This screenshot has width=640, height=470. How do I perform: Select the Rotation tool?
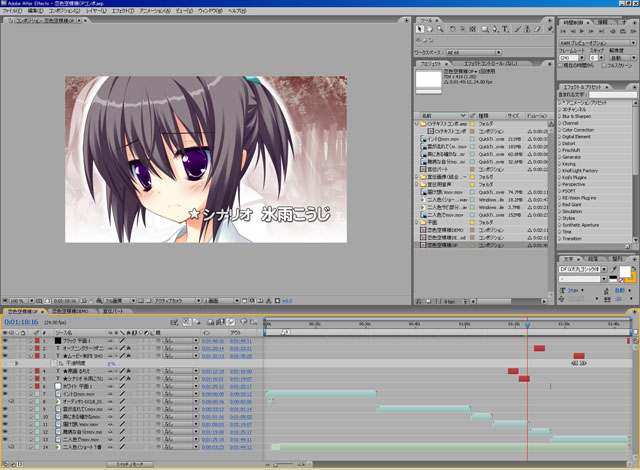[452, 29]
